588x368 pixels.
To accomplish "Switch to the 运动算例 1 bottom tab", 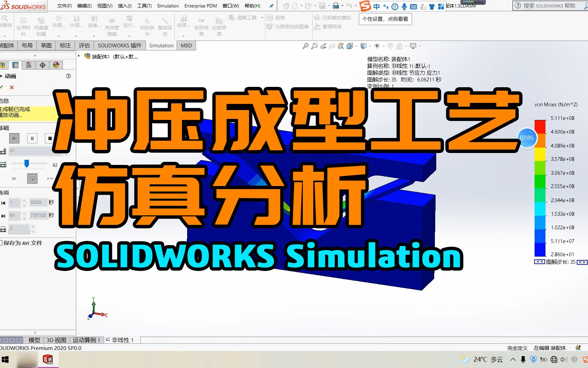I will pyautogui.click(x=86, y=340).
